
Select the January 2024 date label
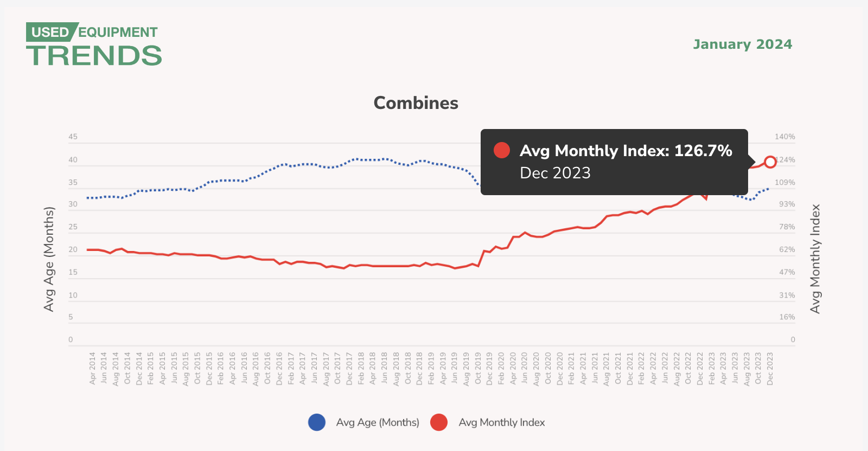point(742,44)
